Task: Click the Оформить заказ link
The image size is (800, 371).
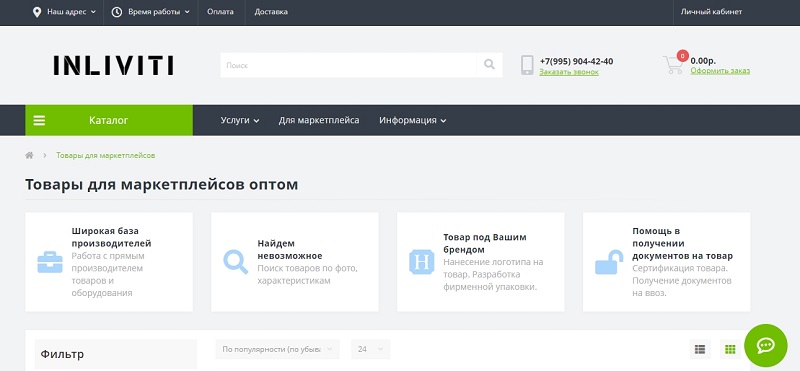Action: pyautogui.click(x=720, y=71)
